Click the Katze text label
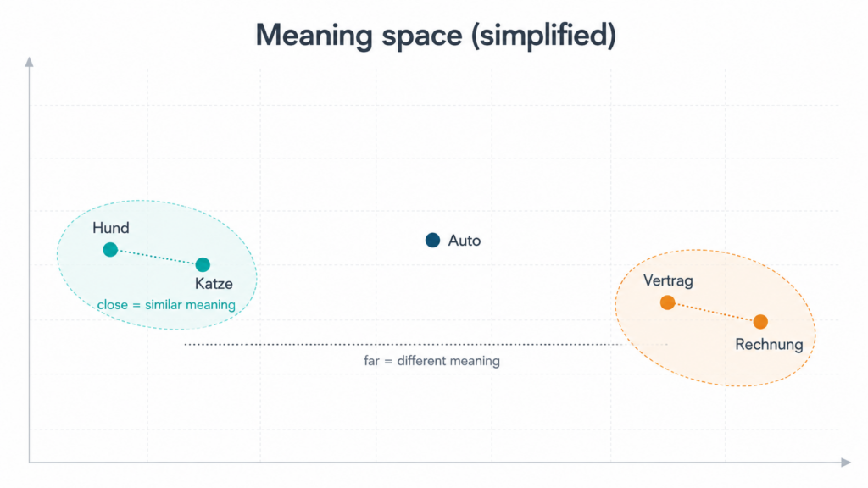Image resolution: width=868 pixels, height=488 pixels. pos(214,284)
